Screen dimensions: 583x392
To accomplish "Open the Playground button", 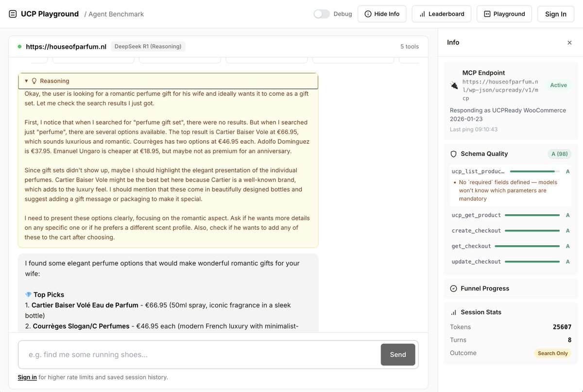I will click(504, 14).
